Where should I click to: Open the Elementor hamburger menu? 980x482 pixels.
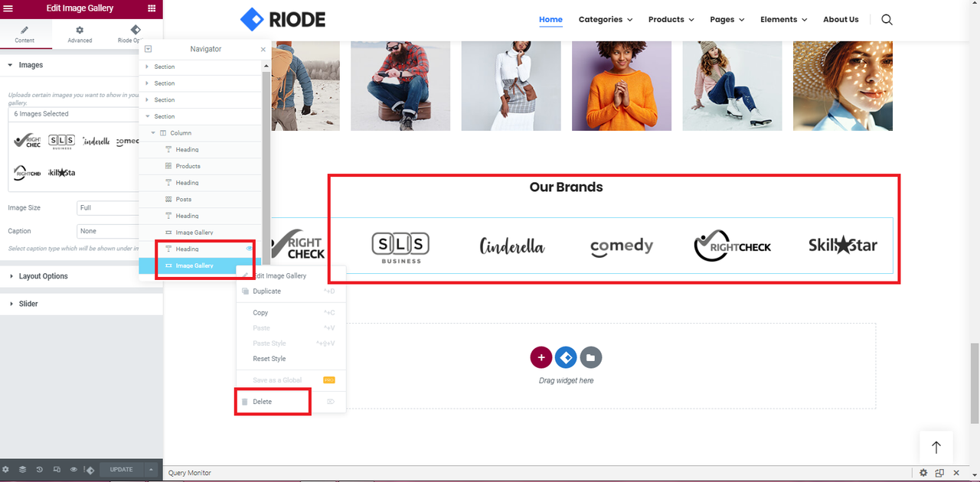pos(8,8)
